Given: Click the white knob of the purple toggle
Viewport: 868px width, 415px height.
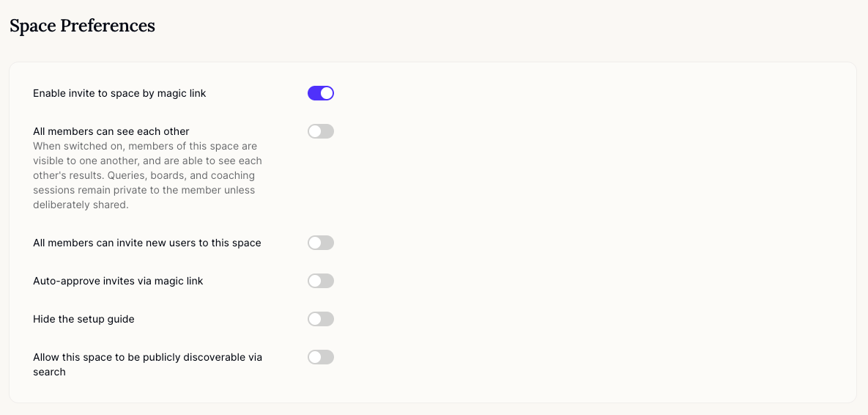Looking at the screenshot, I should coord(327,93).
